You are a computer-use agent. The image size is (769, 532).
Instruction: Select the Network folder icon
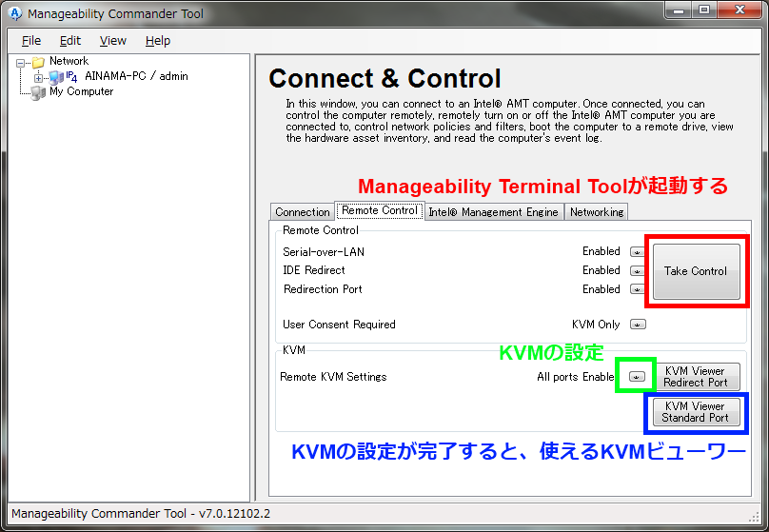point(38,62)
